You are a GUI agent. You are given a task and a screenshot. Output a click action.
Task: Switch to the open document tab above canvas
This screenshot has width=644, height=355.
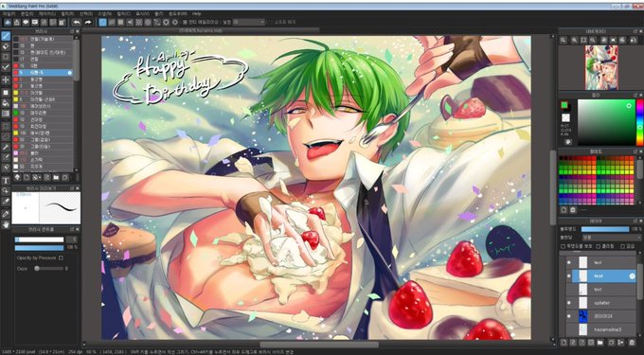pyautogui.click(x=200, y=30)
